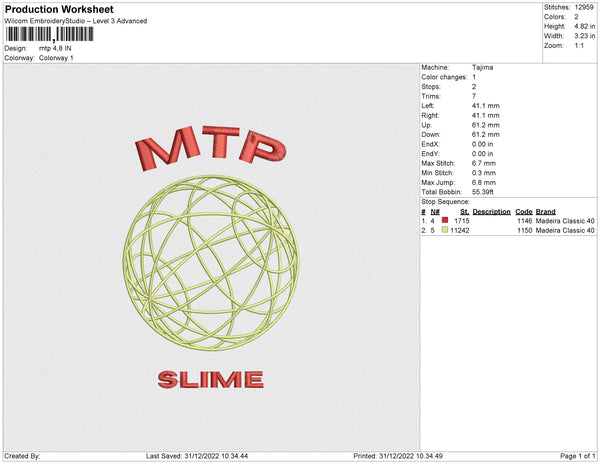This screenshot has height=464, width=600.
Task: Click the 'Brand' column header
Action: point(546,212)
